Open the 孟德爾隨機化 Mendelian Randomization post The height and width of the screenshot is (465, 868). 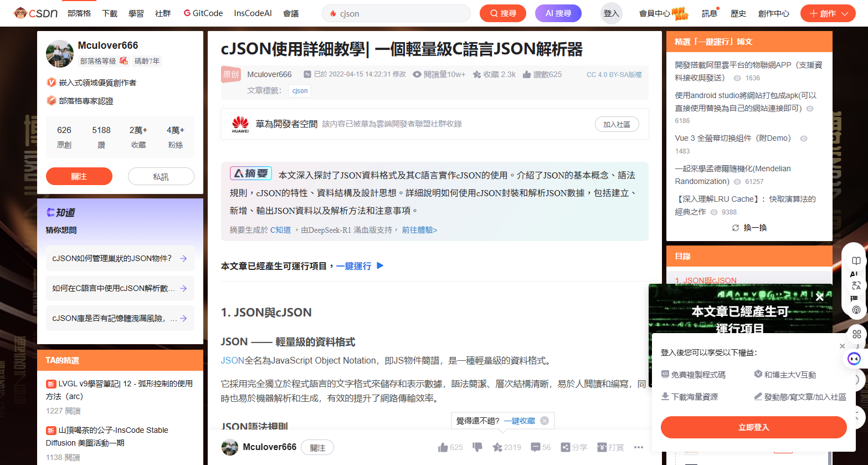click(x=733, y=175)
